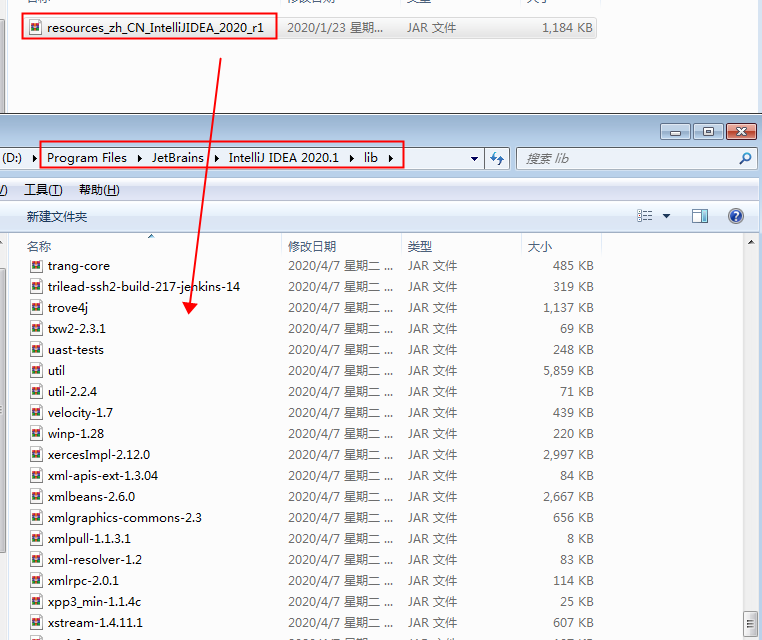
Task: Expand arrow after JetBrains breadcrumb
Action: tap(216, 158)
